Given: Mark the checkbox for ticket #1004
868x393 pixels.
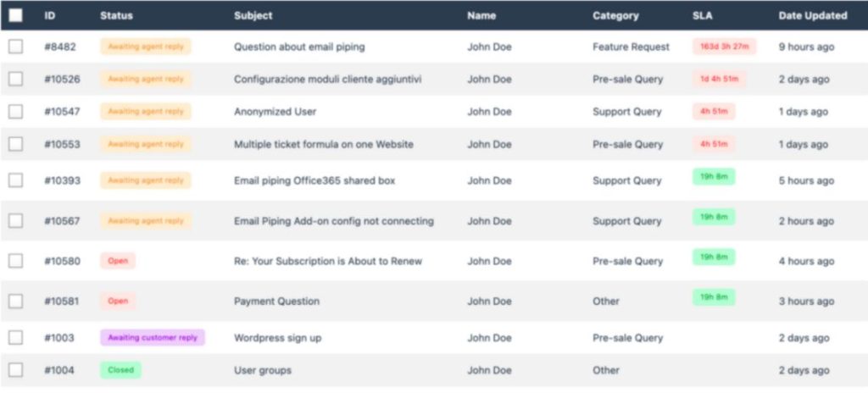Looking at the screenshot, I should pos(15,370).
